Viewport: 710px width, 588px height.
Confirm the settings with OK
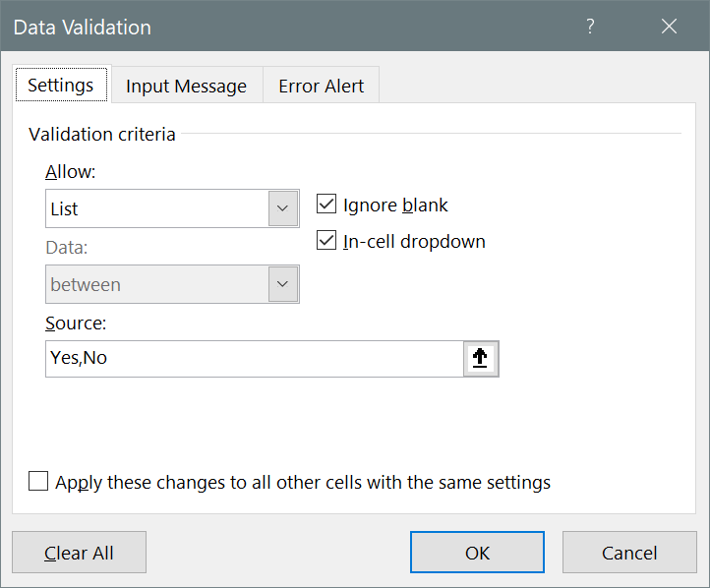(x=477, y=553)
